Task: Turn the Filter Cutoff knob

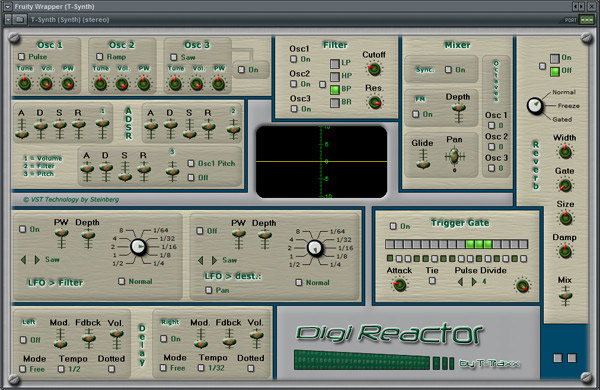Action: [x=374, y=69]
